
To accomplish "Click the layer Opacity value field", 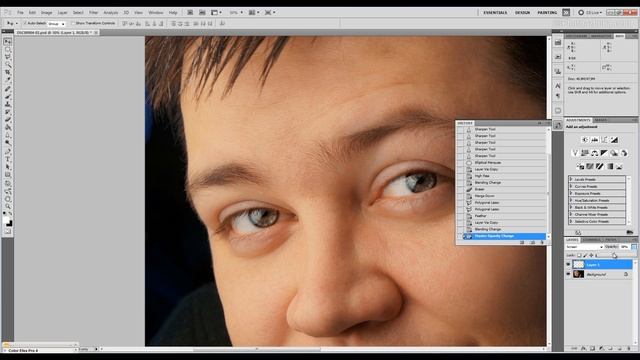I will [624, 247].
